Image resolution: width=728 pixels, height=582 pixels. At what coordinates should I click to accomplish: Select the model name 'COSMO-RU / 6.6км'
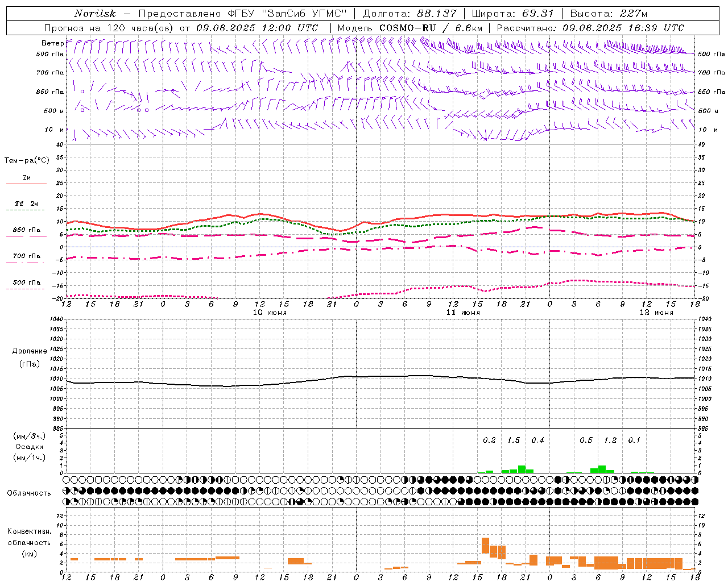pyautogui.click(x=431, y=28)
